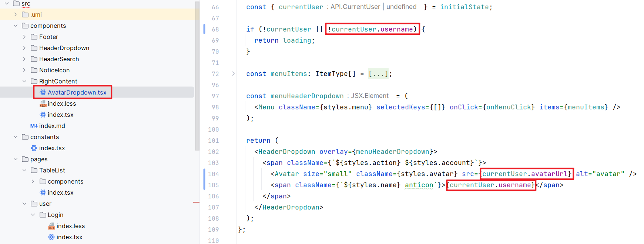
Task: Select the NoticeIcon folder
Action: (x=54, y=70)
